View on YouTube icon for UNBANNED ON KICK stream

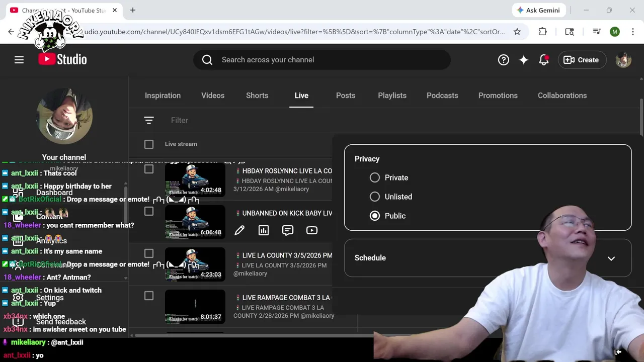click(312, 230)
